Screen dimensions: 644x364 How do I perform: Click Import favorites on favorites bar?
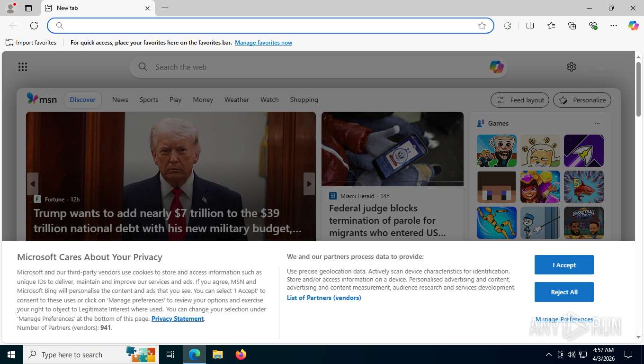tap(31, 43)
